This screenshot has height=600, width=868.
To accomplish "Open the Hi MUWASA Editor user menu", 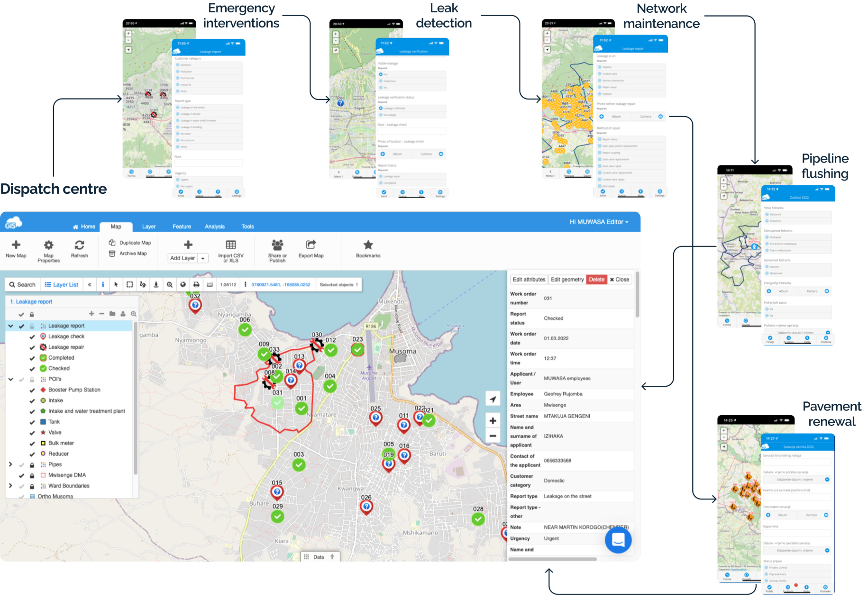I will pyautogui.click(x=599, y=222).
